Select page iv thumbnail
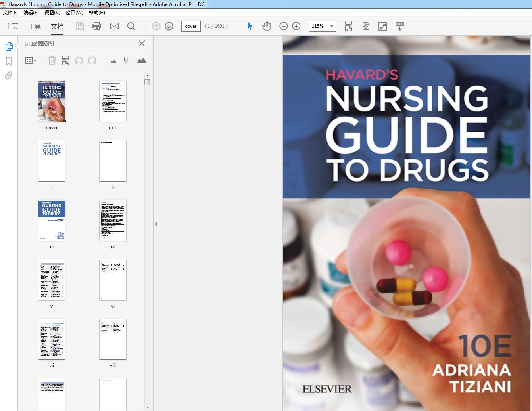This screenshot has height=411, width=532. (x=113, y=220)
